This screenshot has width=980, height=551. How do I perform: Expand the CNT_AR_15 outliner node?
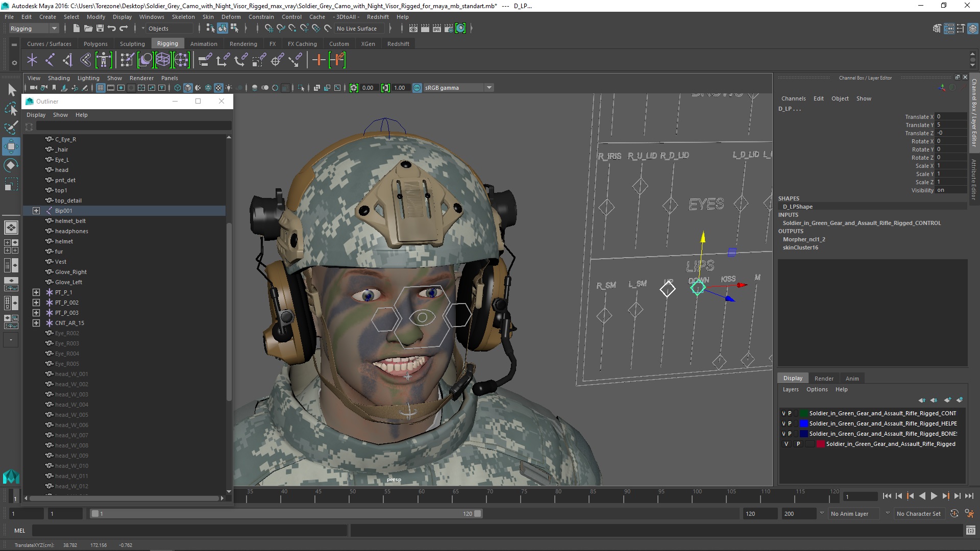[36, 323]
